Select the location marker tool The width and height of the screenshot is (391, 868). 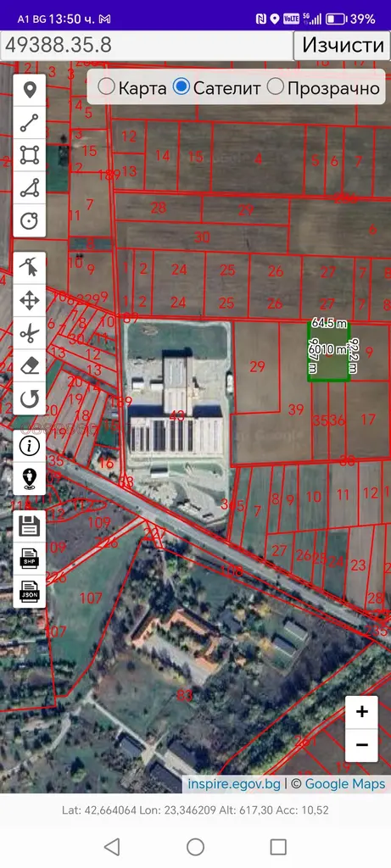pos(30,90)
